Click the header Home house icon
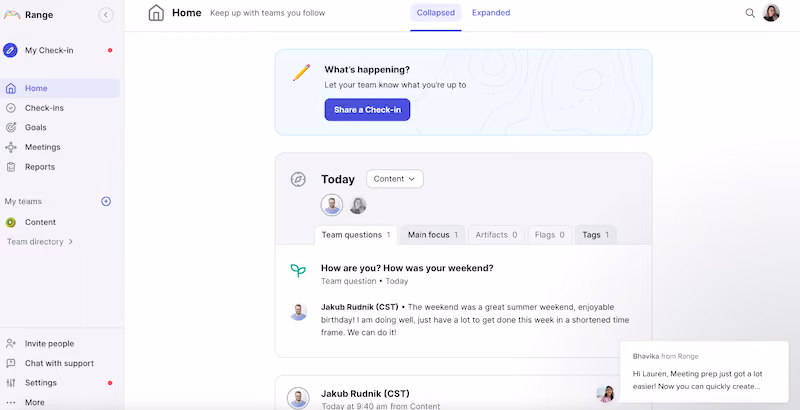This screenshot has width=800, height=410. 156,13
